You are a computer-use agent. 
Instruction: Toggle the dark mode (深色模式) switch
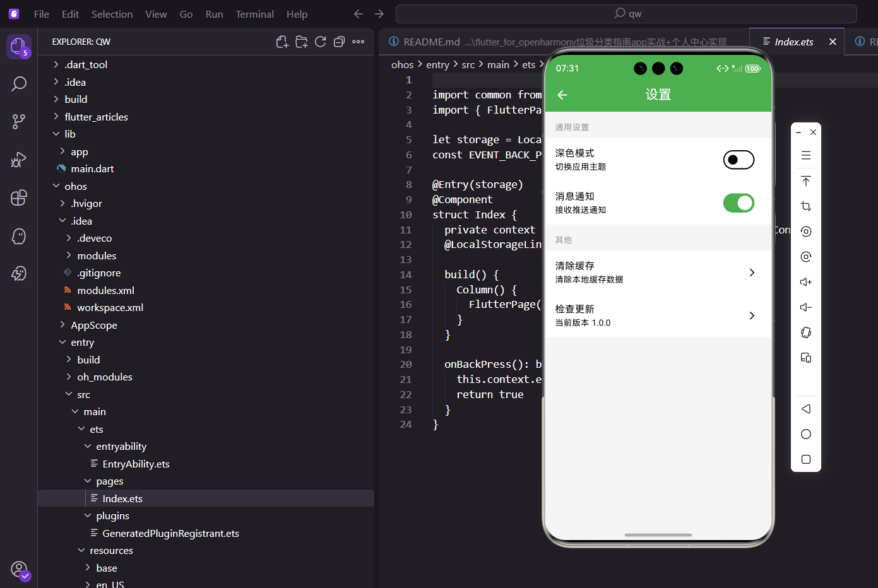(739, 160)
